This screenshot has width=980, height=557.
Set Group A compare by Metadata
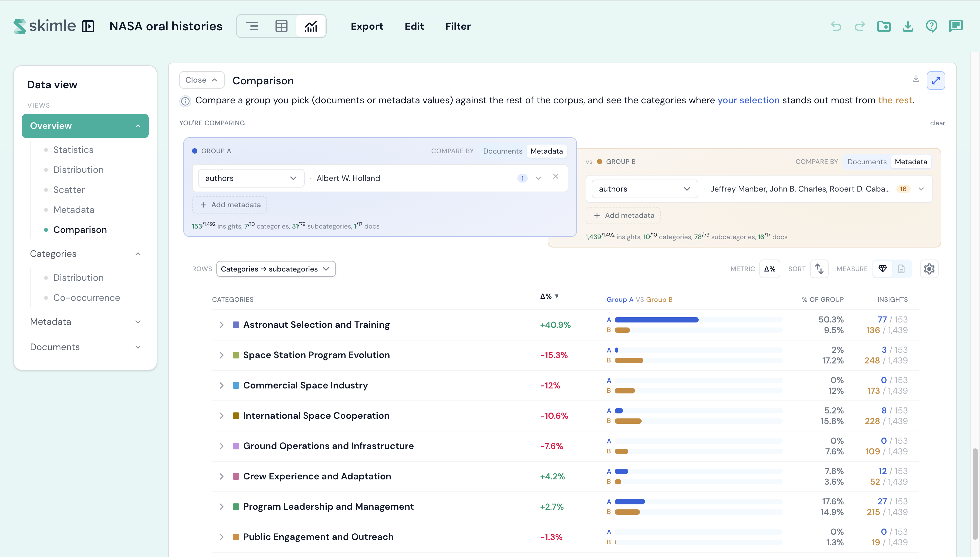tap(546, 151)
